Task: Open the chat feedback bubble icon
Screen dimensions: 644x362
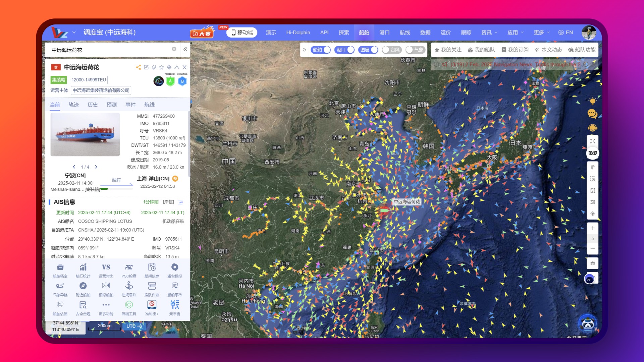Action: 593,114
